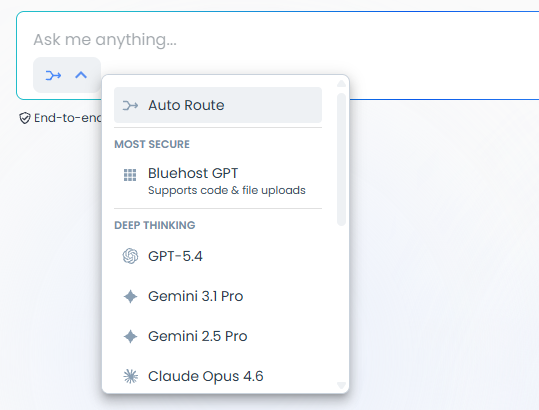
Task: Click the Bluehost GPT grid icon
Action: (x=130, y=175)
